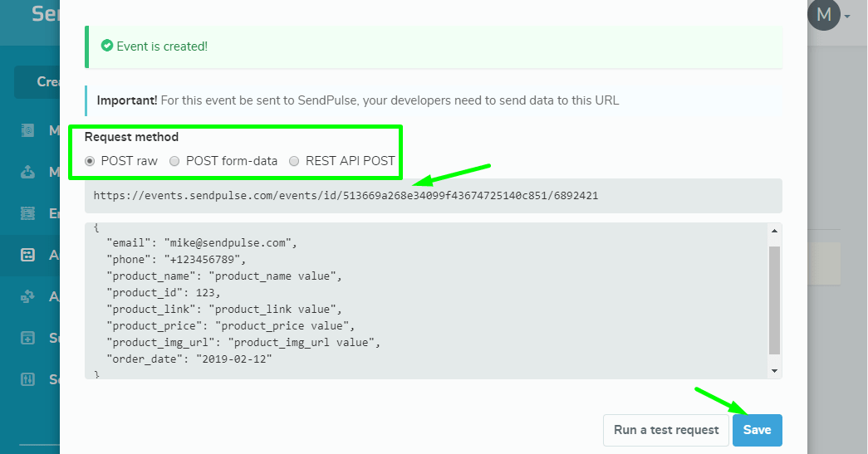Click the blue Save button

click(x=757, y=430)
